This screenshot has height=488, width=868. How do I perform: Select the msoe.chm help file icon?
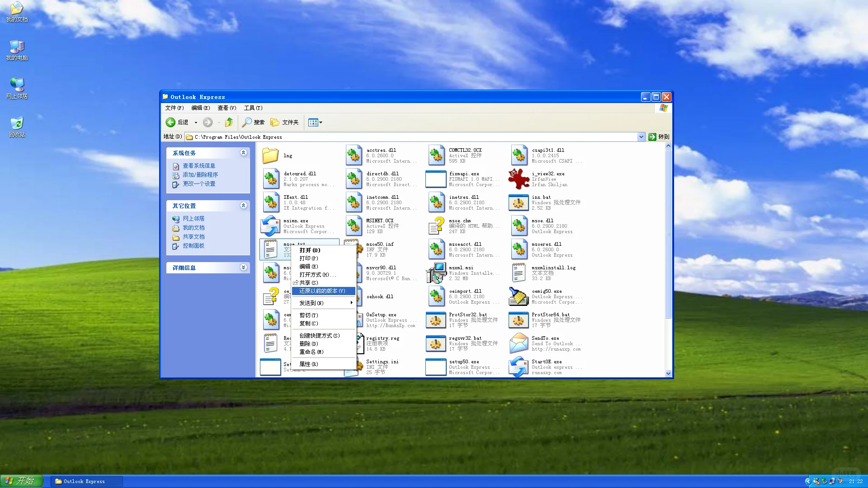point(436,225)
